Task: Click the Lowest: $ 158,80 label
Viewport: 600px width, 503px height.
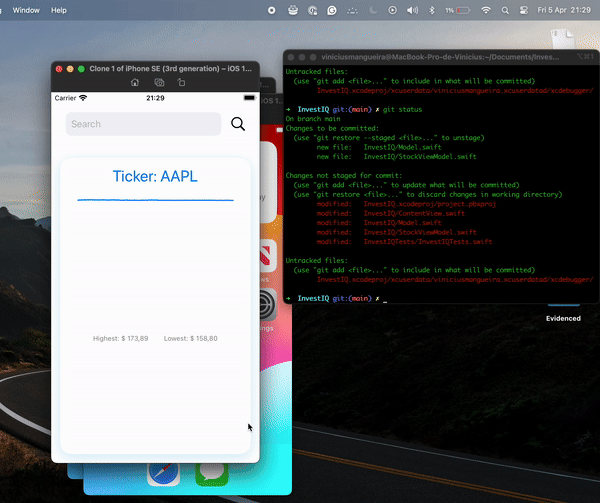Action: point(191,339)
